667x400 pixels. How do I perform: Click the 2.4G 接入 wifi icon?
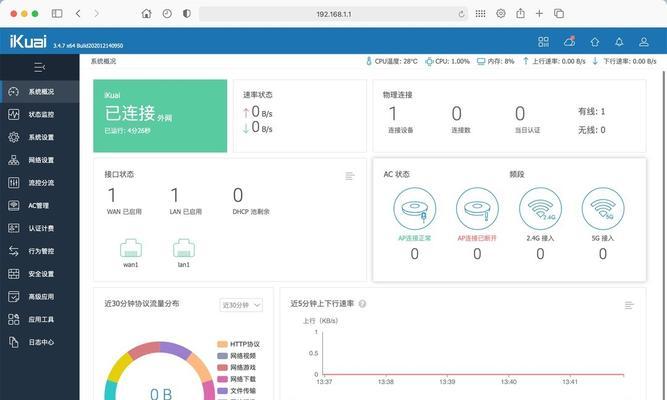[540, 209]
